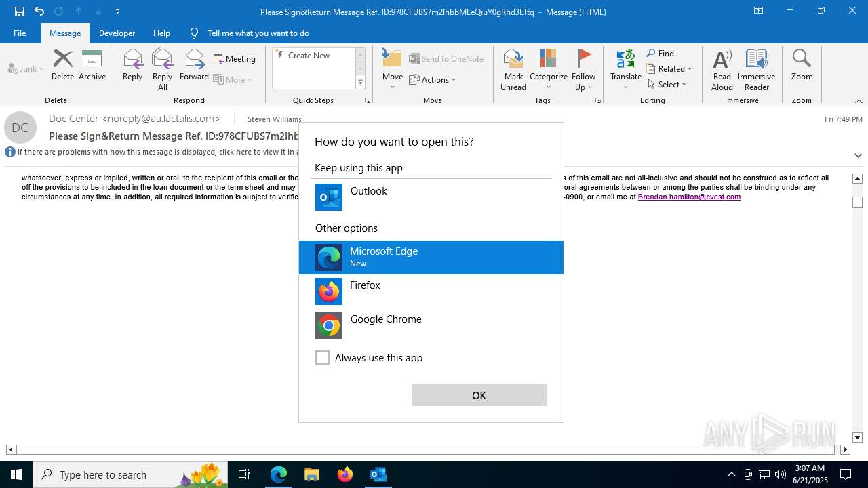Open Immersive Reader
The height and width of the screenshot is (488, 868).
[x=756, y=70]
